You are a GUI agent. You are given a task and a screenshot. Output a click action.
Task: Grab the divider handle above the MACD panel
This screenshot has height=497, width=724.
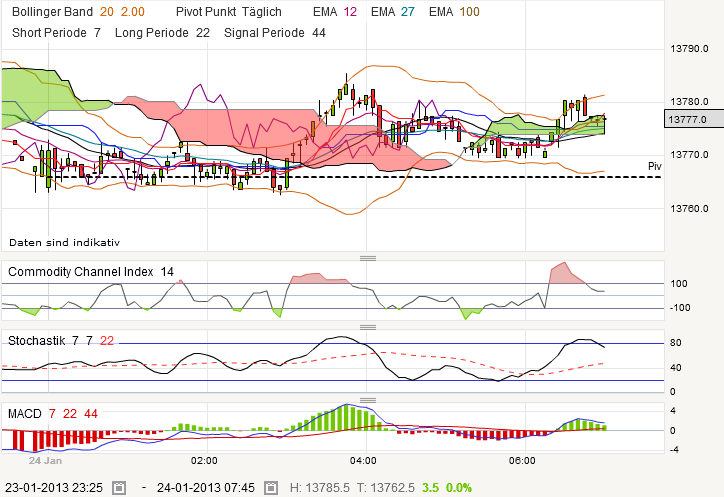368,400
